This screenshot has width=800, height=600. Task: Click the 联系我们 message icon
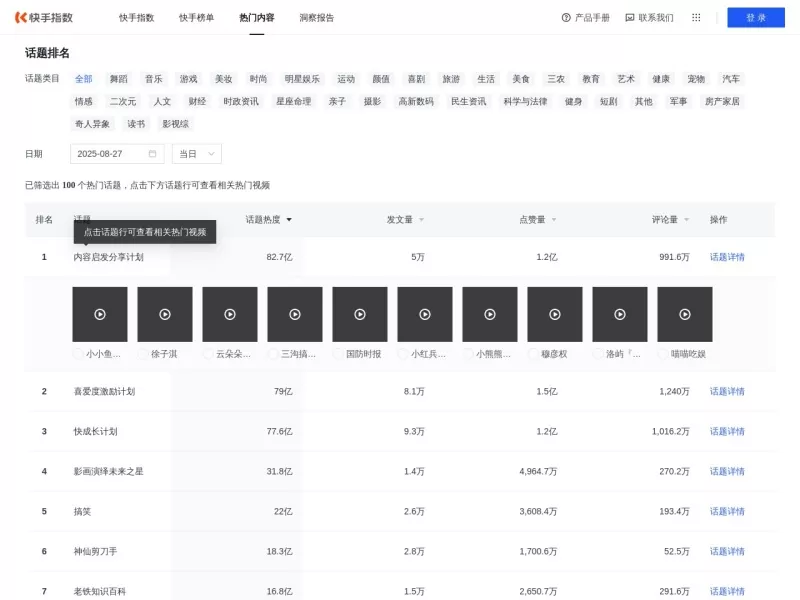tap(629, 17)
